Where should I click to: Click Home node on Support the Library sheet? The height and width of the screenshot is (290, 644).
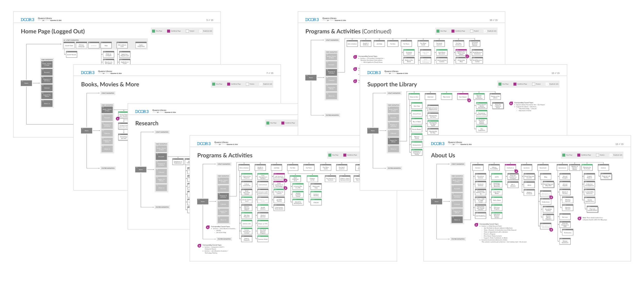click(x=373, y=131)
